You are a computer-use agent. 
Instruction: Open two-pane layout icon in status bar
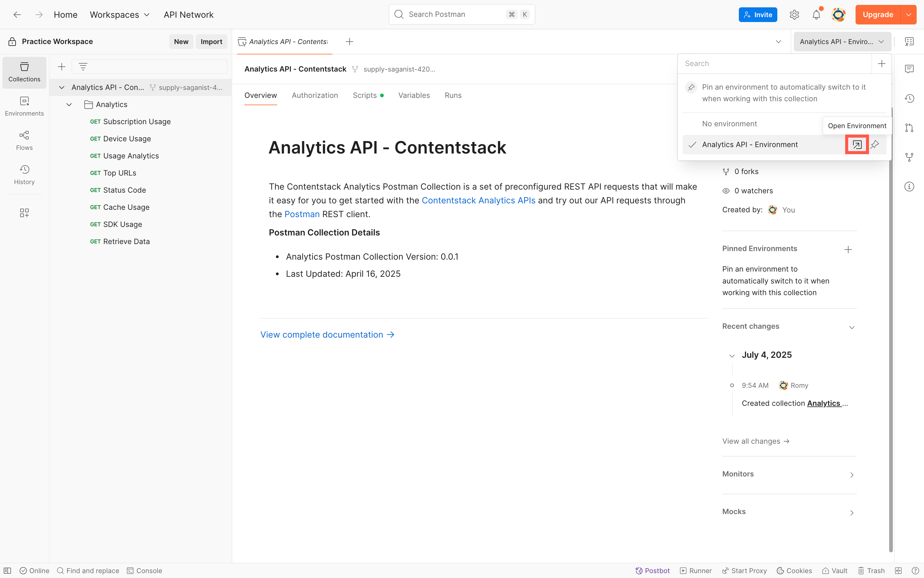point(898,571)
